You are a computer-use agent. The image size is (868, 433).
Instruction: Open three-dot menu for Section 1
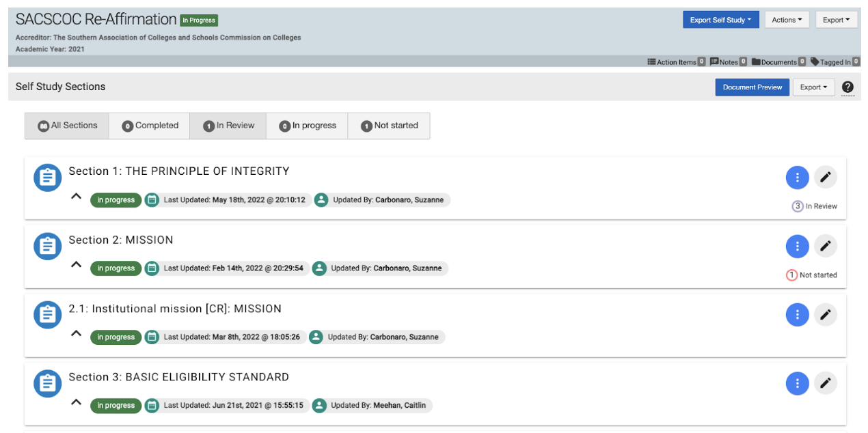(x=797, y=178)
